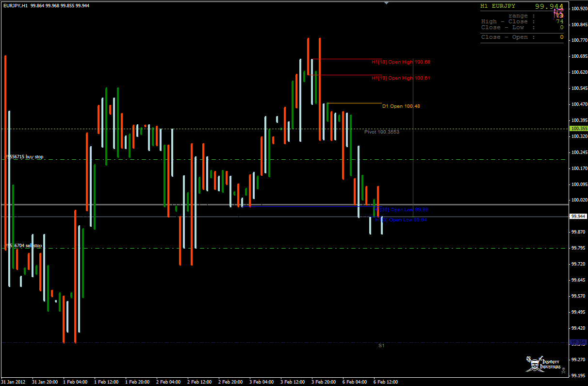
Task: Select the 'H1[18] Open High 100.68' label
Action: coord(401,62)
